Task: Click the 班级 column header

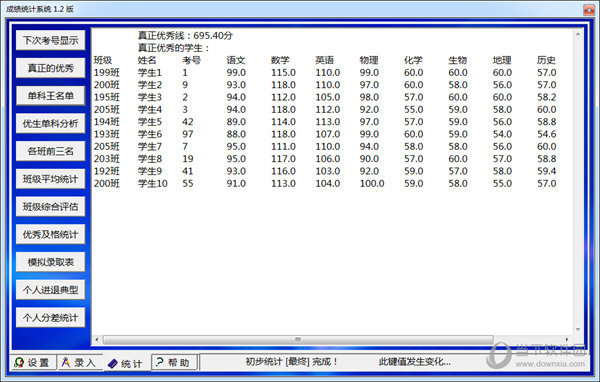Action: [x=103, y=60]
